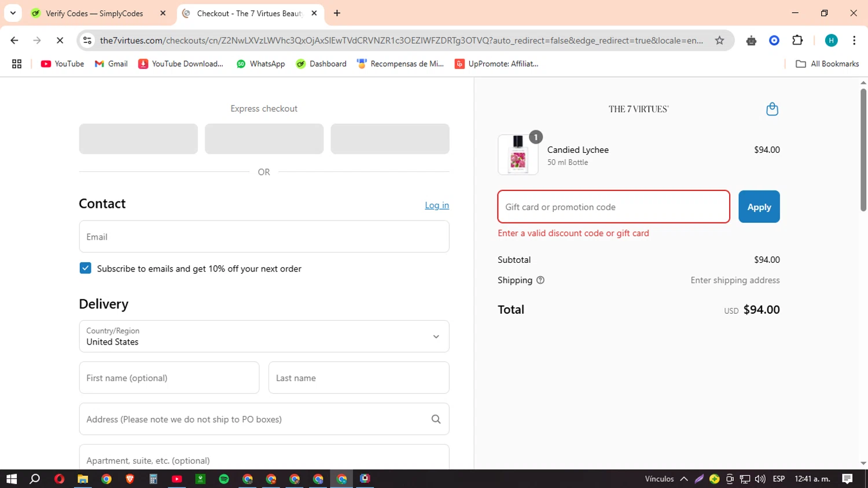Open YouTube Download bookmark
This screenshot has height=488, width=868.
[x=181, y=64]
